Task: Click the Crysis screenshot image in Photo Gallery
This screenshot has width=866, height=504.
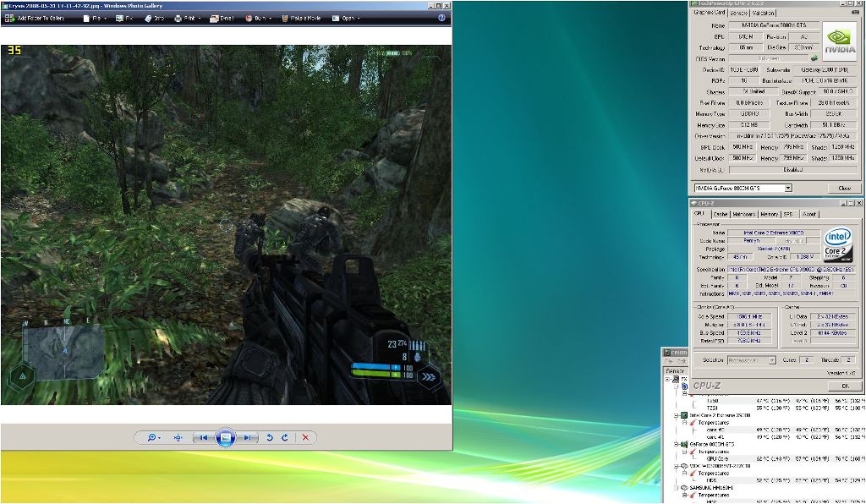Action: (x=226, y=225)
